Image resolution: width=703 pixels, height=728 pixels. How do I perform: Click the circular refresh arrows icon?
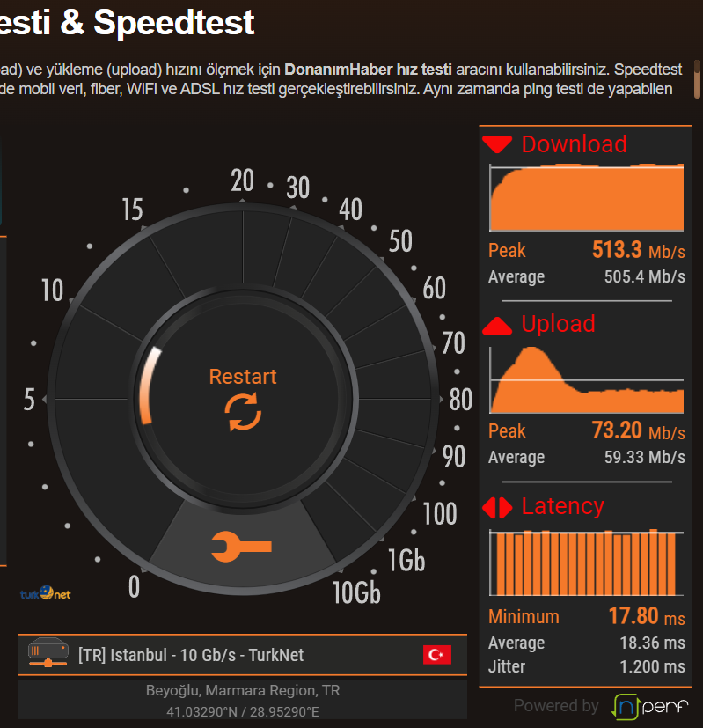tap(243, 412)
